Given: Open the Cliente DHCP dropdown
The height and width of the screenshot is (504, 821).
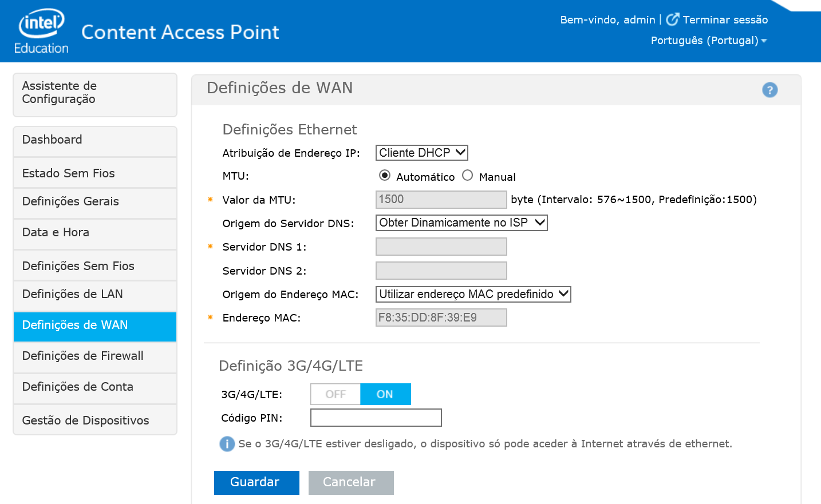Looking at the screenshot, I should (x=422, y=153).
